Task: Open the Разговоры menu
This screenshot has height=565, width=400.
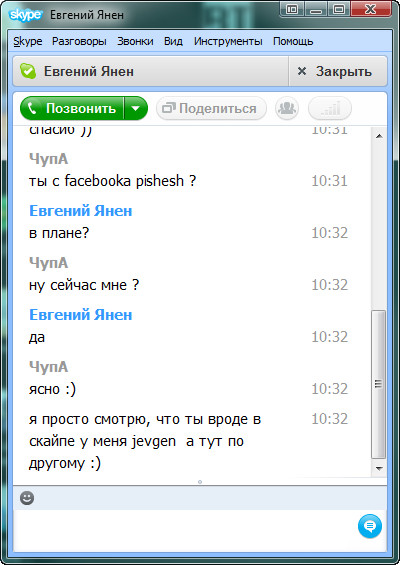Action: pyautogui.click(x=79, y=41)
